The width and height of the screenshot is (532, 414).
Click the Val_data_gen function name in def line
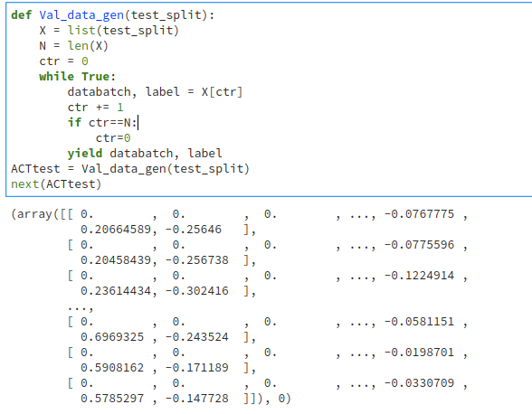click(x=81, y=15)
